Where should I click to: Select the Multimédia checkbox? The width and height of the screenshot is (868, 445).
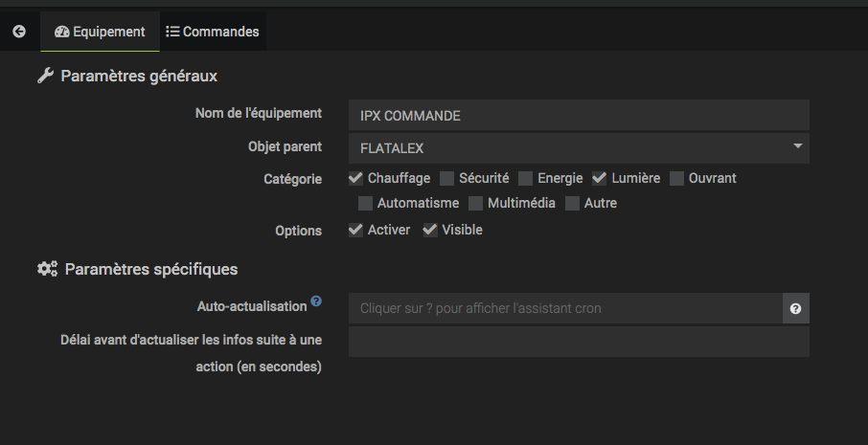pyautogui.click(x=475, y=203)
